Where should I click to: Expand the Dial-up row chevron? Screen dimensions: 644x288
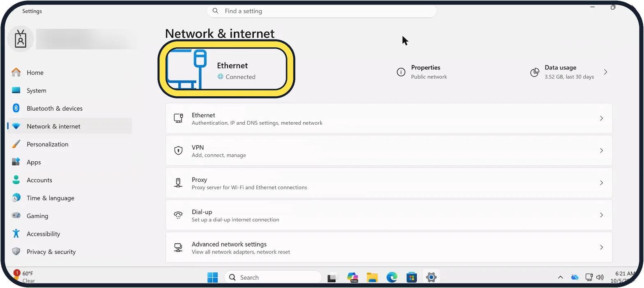click(601, 215)
